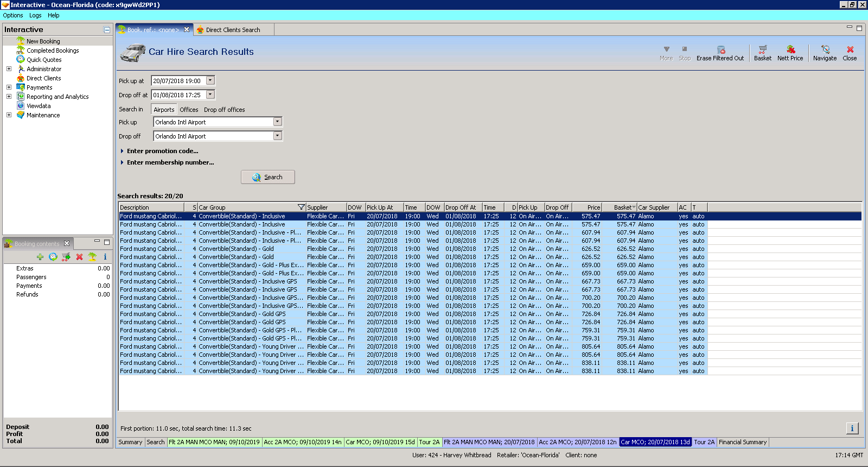Select the Drop off offices option
This screenshot has width=868, height=467.
click(x=224, y=110)
